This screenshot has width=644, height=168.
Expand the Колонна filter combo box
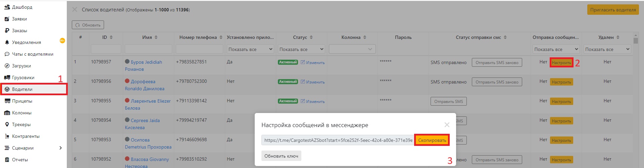(352, 49)
